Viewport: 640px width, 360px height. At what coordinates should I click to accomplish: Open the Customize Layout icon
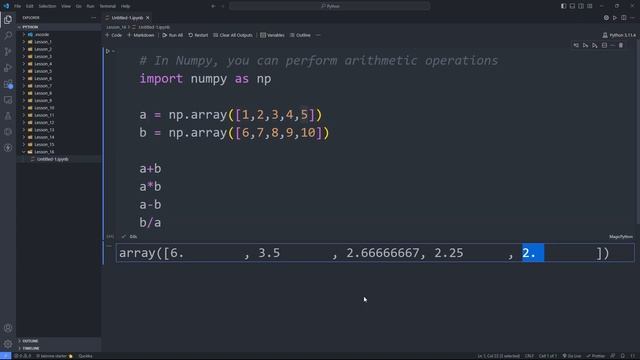(x=590, y=6)
